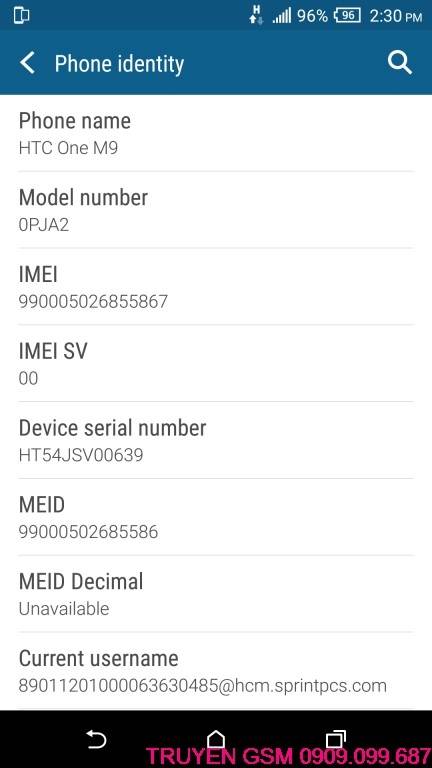Tap the MEID Decimal row
Screen dimensions: 432x768
click(216, 594)
